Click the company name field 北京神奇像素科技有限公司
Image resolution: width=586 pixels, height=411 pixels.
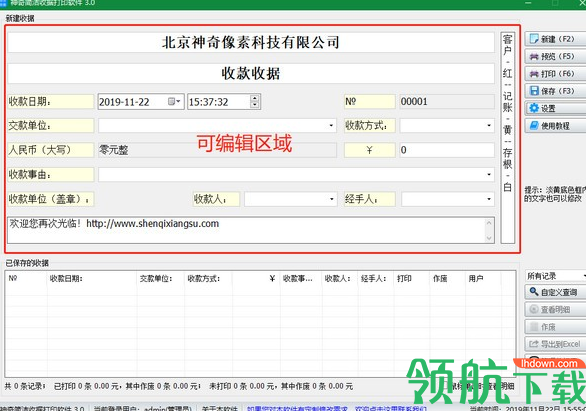click(x=251, y=42)
